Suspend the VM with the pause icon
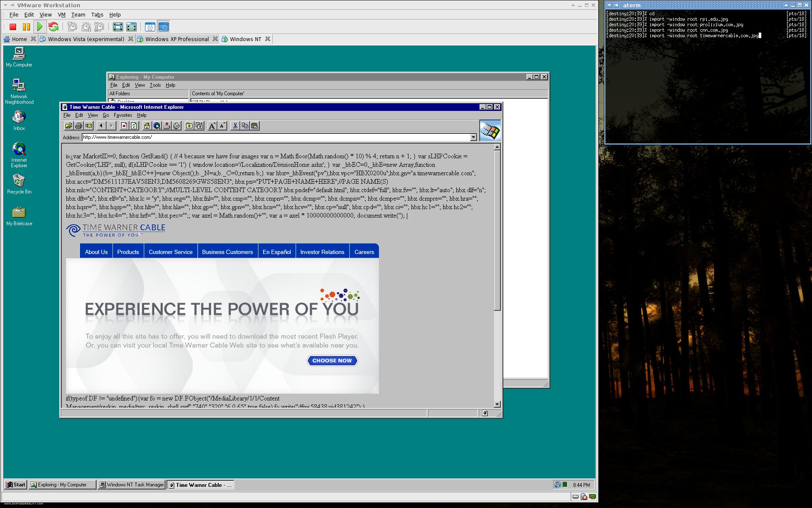 (26, 27)
